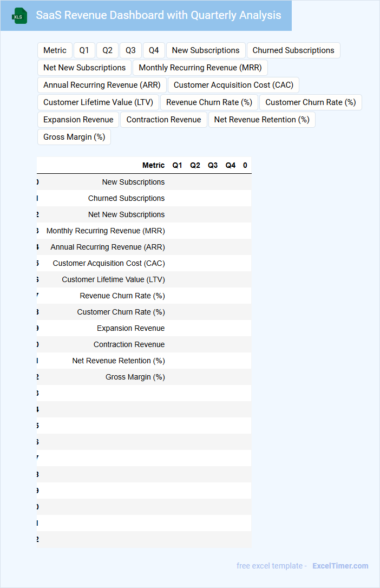
Task: Click the Expansion Revenue tag
Action: 78,119
